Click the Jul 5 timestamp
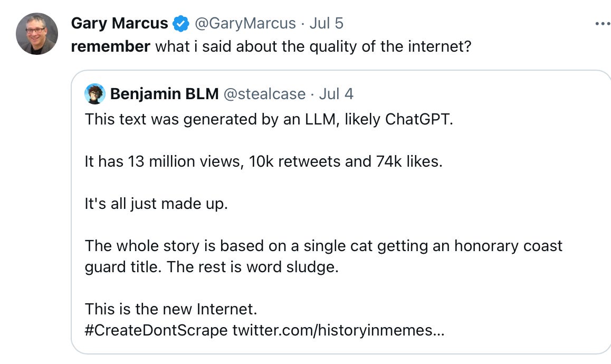This screenshot has height=364, width=611. click(x=328, y=23)
